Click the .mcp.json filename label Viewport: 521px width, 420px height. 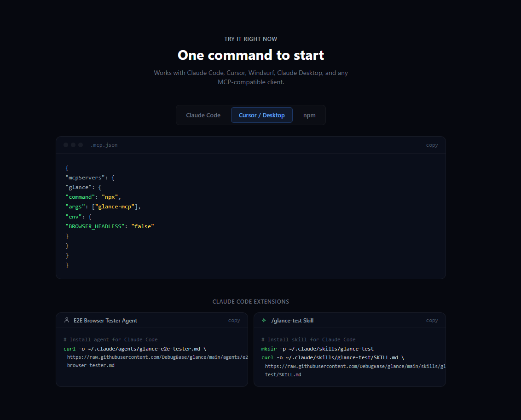(x=104, y=145)
